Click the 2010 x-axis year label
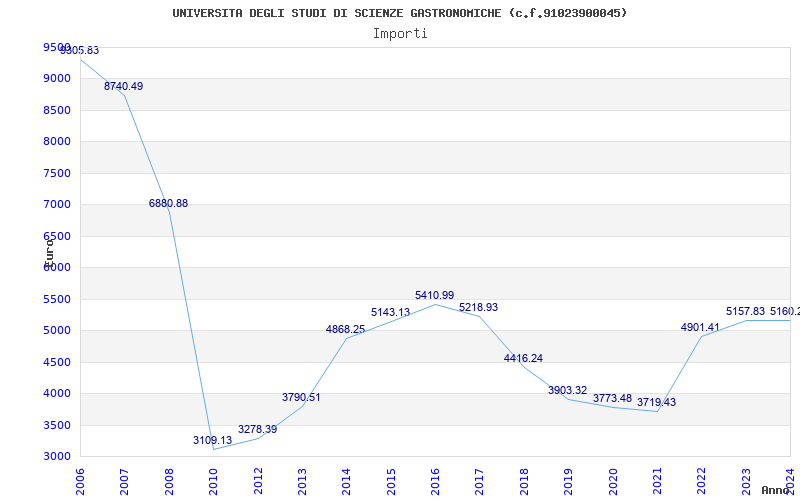The height and width of the screenshot is (500, 800). [x=213, y=482]
